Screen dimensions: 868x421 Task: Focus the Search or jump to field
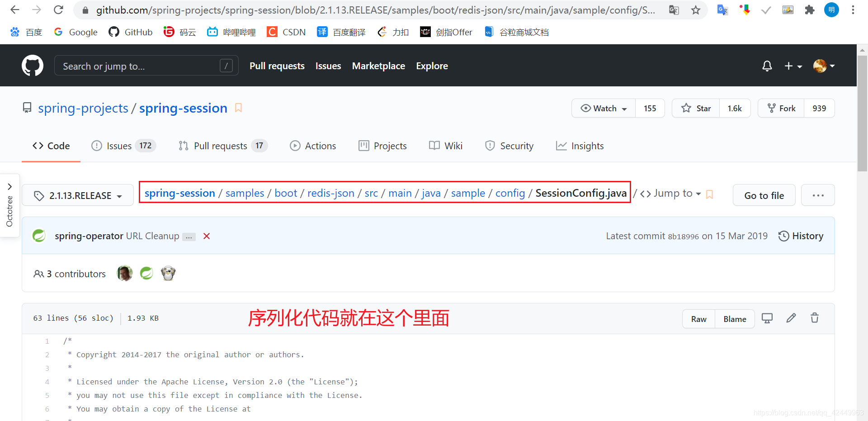click(146, 66)
